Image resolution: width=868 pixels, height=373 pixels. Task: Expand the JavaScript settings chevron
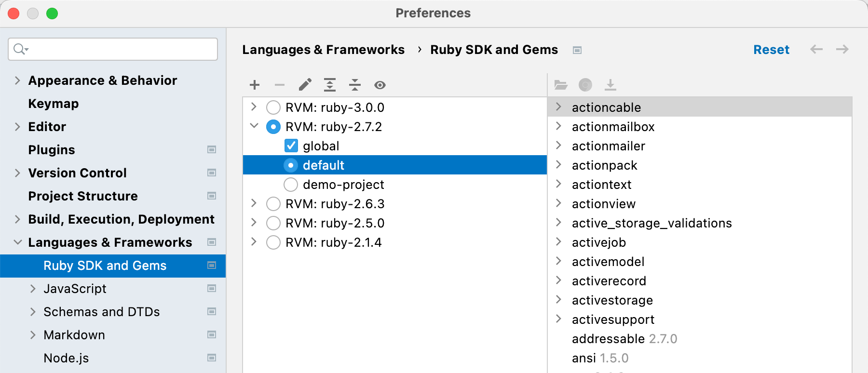(x=33, y=289)
